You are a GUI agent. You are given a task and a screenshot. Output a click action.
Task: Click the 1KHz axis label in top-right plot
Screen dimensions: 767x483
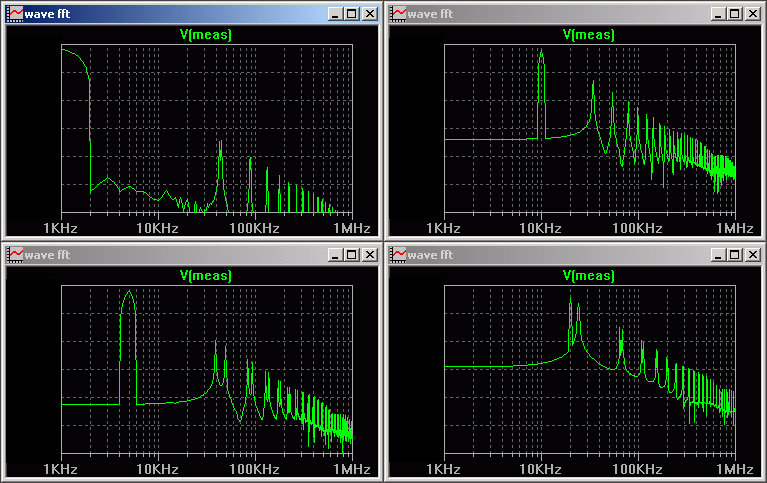pyautogui.click(x=443, y=229)
